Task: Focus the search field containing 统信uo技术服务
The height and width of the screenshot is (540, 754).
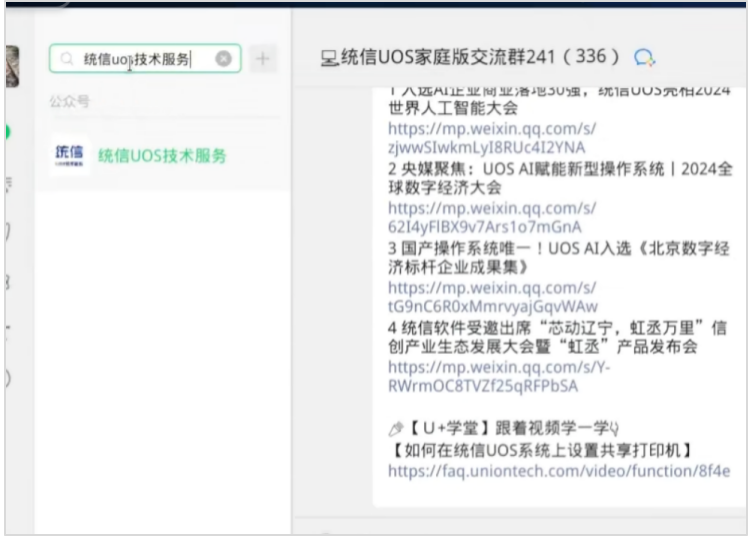Action: 145,59
